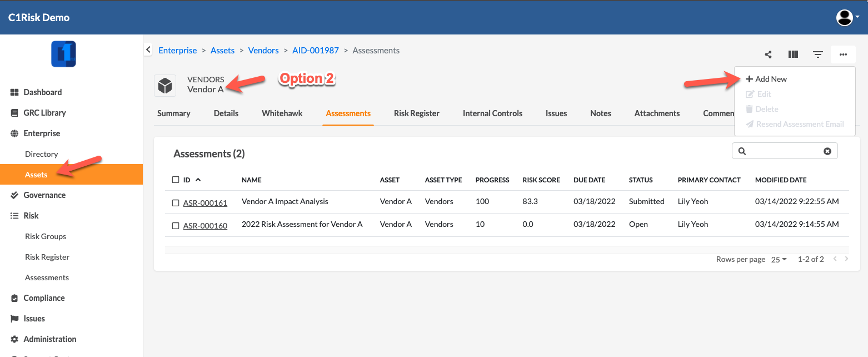Choose Add New from the menu
This screenshot has height=357, width=868.
click(766, 79)
